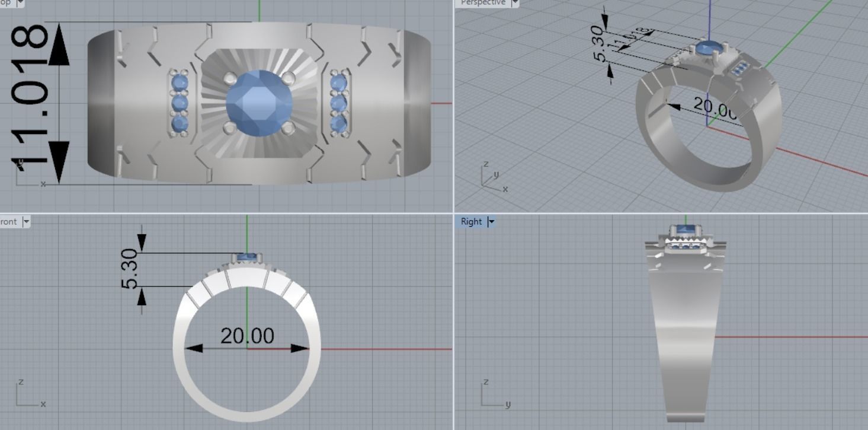
Task: Activate the Perspective viewport title label
Action: point(483,2)
